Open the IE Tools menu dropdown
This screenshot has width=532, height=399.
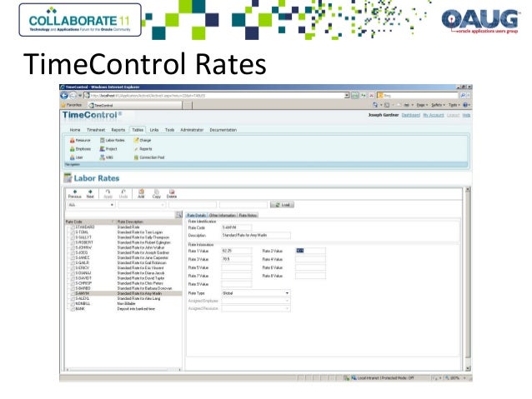click(x=454, y=105)
